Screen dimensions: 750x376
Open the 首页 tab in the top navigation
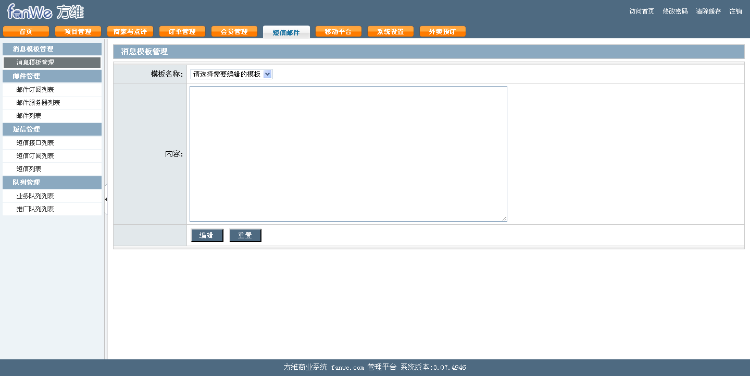[x=26, y=32]
